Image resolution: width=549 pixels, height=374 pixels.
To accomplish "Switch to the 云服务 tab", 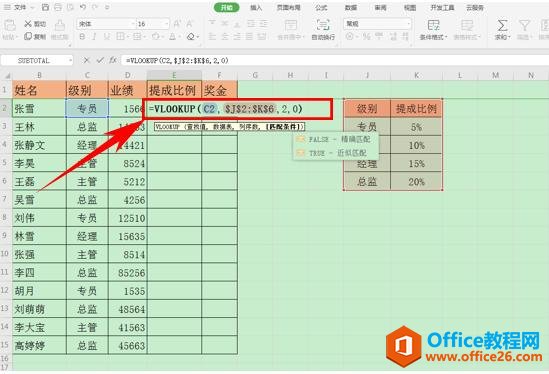I will 475,7.
